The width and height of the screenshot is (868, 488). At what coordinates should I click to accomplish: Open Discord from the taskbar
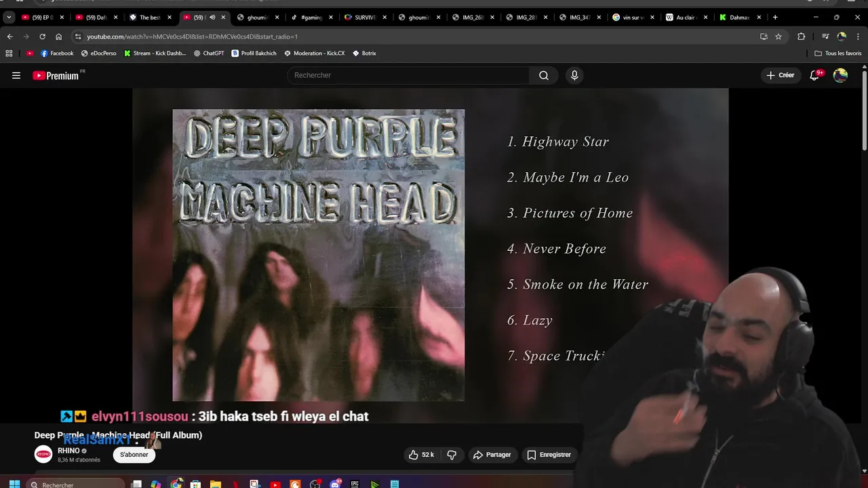tap(335, 484)
